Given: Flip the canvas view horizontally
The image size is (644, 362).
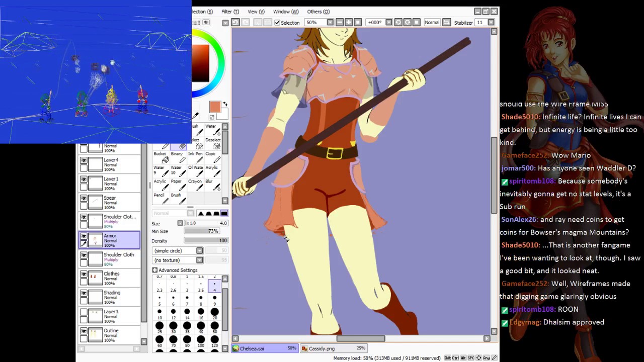Looking at the screenshot, I should (446, 23).
